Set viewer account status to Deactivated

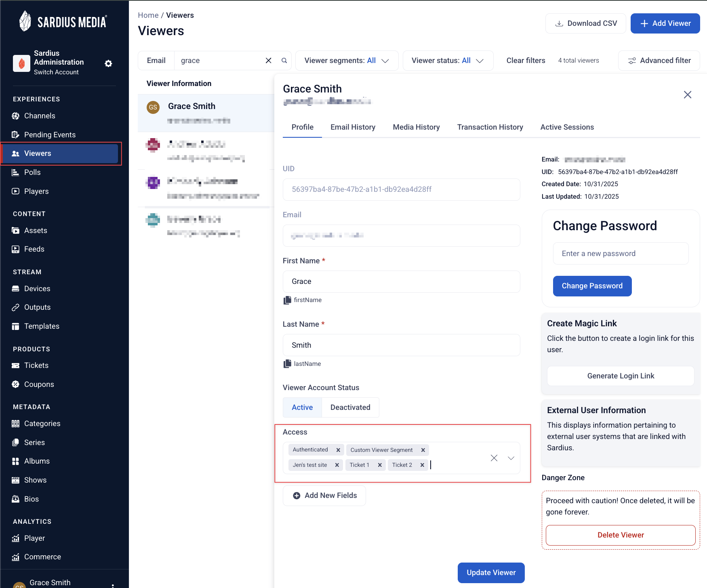coord(350,407)
